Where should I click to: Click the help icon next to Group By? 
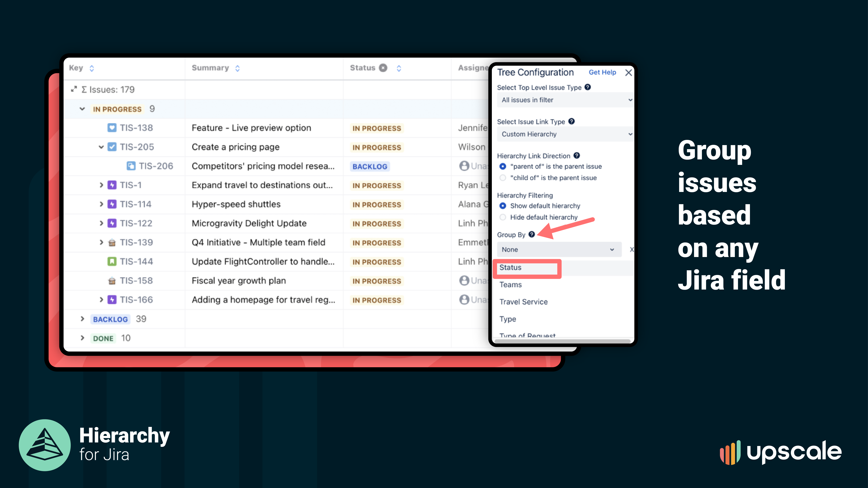click(x=532, y=234)
